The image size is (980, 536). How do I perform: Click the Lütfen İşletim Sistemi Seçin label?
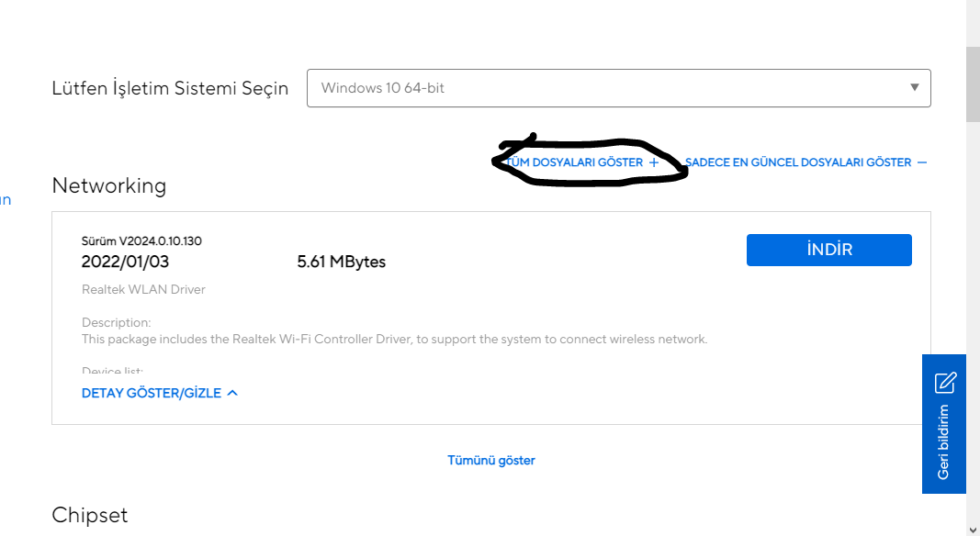point(170,88)
